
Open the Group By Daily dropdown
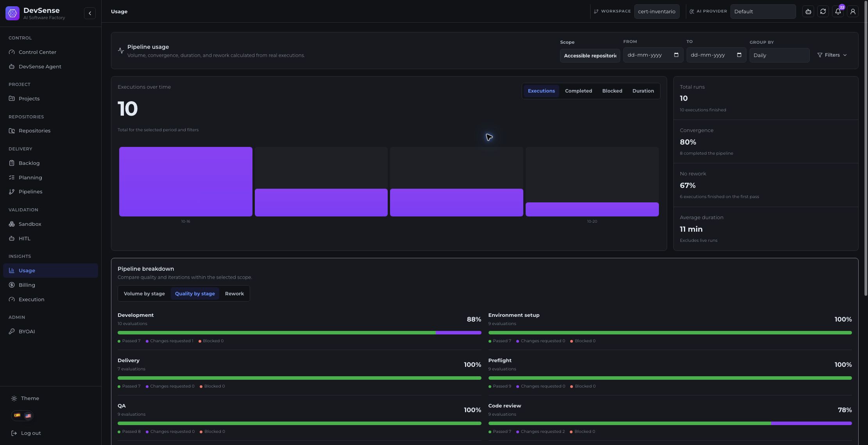coord(779,55)
